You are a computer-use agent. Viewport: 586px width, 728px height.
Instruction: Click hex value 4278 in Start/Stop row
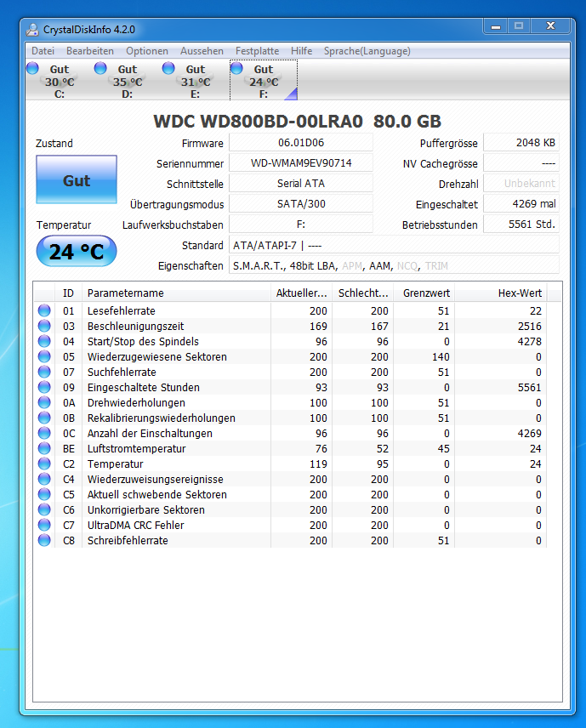(529, 341)
